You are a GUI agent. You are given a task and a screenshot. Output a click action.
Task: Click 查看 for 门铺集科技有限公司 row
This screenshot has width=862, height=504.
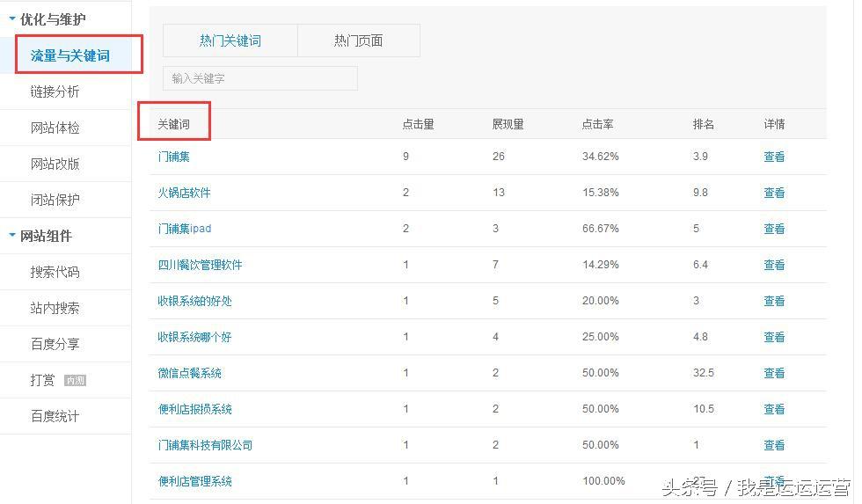(x=774, y=445)
